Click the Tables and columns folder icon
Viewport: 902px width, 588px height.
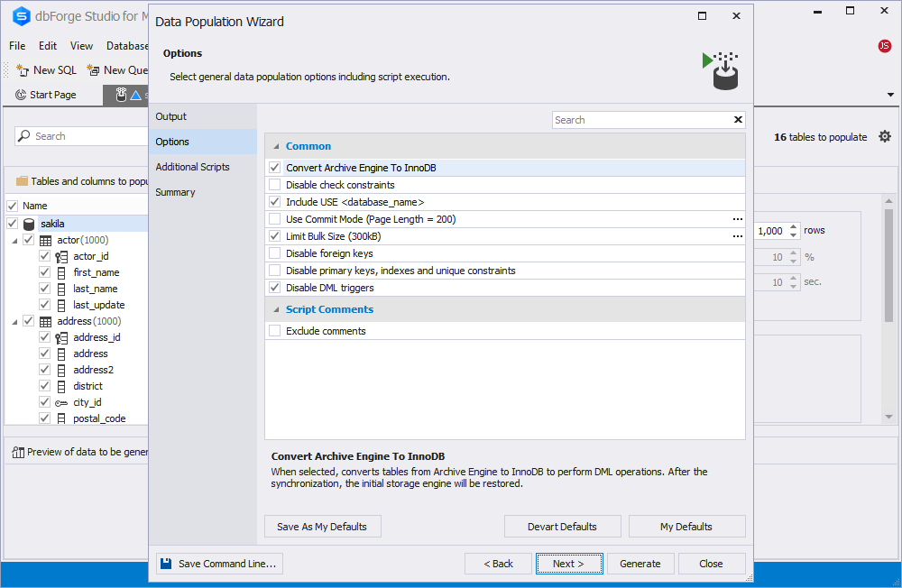point(22,181)
